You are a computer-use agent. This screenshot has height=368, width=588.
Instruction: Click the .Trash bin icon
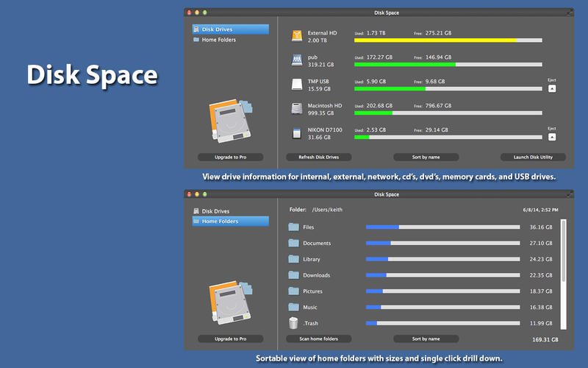(x=293, y=323)
